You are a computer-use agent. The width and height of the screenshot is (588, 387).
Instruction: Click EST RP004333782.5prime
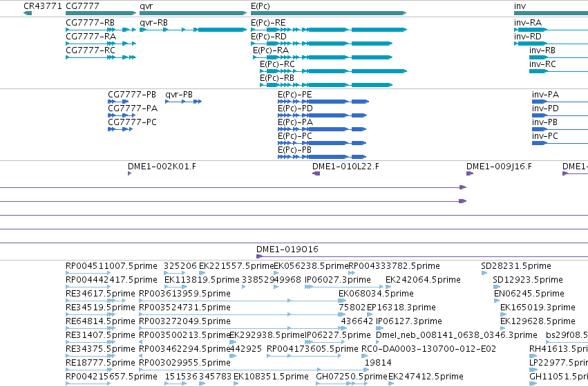(394, 267)
